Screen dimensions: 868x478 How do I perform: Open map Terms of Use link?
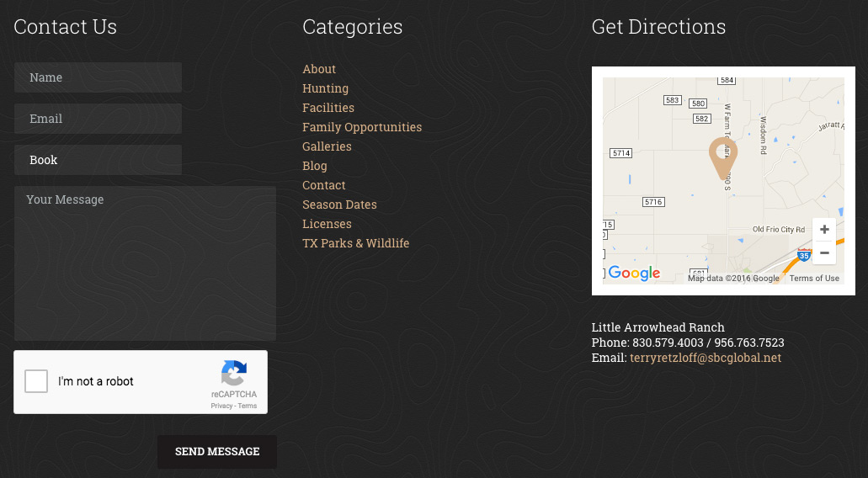point(814,279)
